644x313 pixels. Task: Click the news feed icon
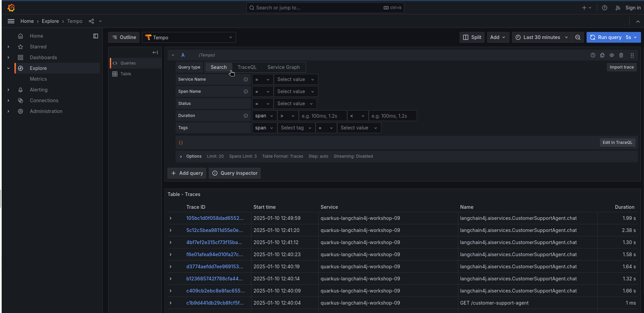click(x=618, y=8)
